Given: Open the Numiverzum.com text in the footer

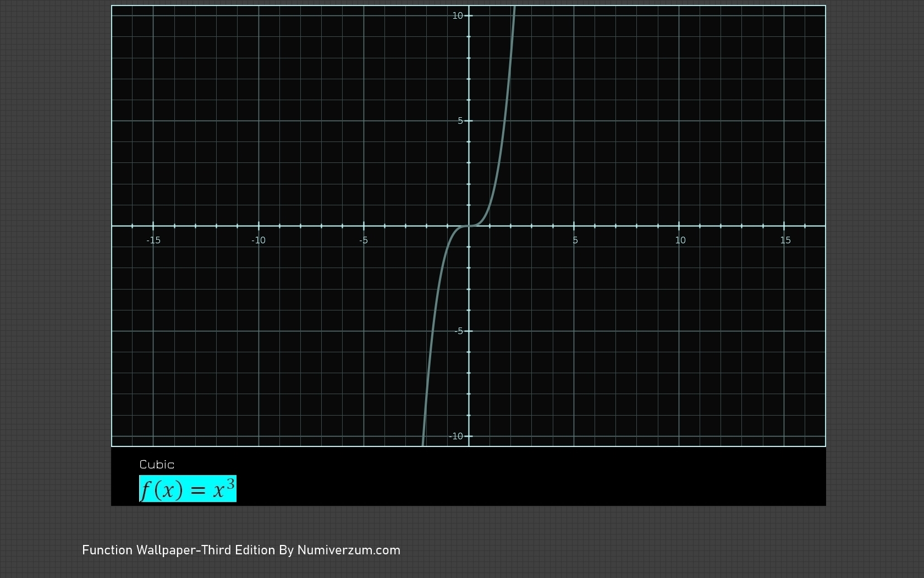Looking at the screenshot, I should 349,550.
